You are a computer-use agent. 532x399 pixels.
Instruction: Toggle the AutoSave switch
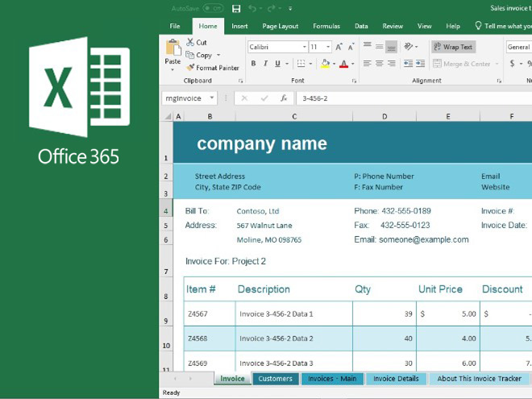click(214, 9)
